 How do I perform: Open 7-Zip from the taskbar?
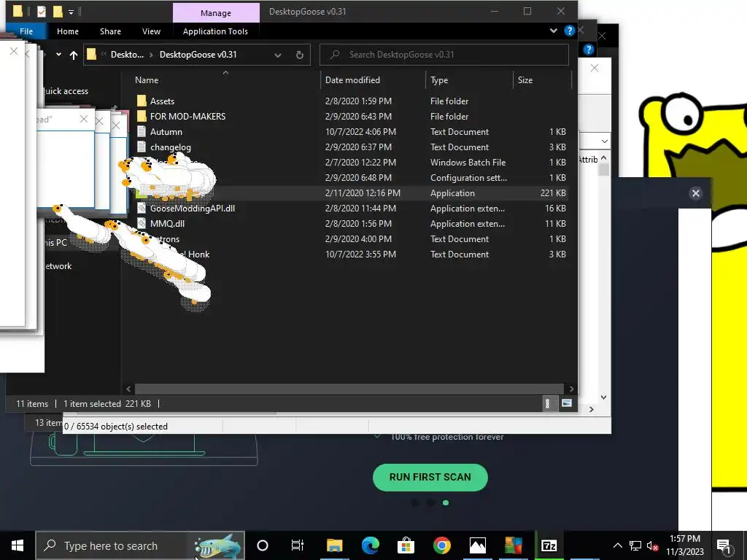(549, 545)
